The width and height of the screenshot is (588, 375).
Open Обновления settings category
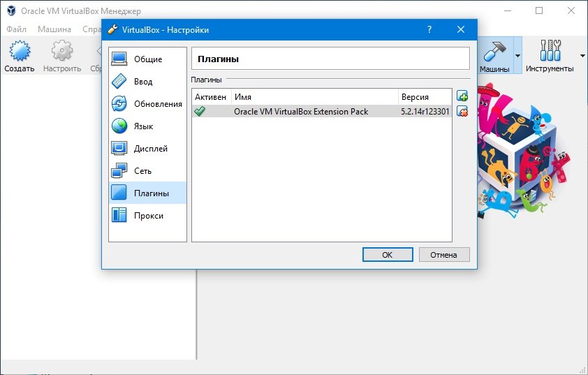click(148, 104)
